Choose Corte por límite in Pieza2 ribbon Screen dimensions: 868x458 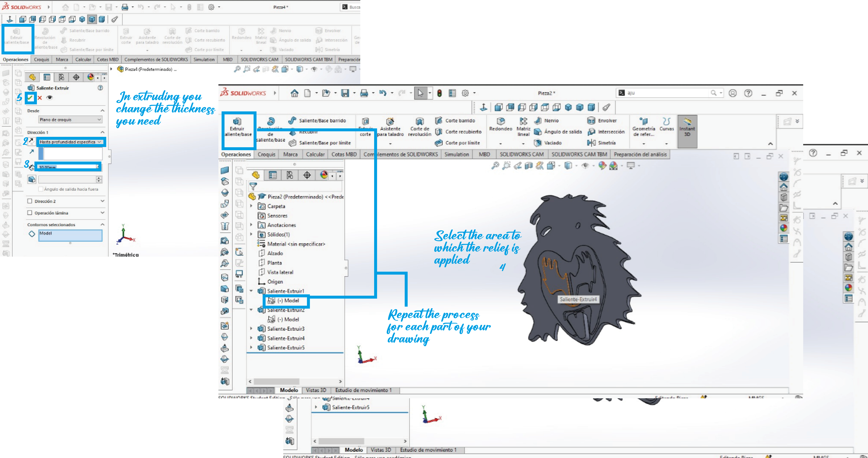(x=457, y=143)
